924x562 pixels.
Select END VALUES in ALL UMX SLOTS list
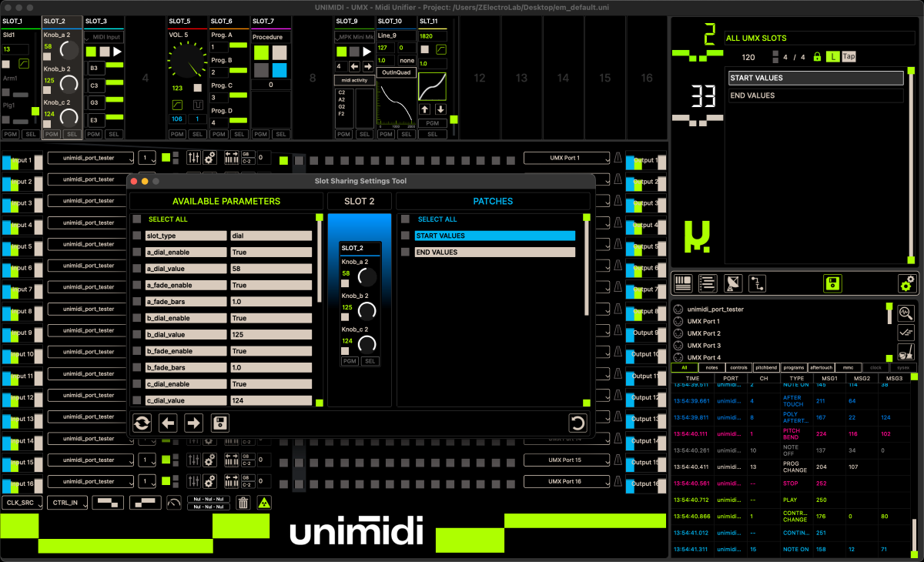816,95
